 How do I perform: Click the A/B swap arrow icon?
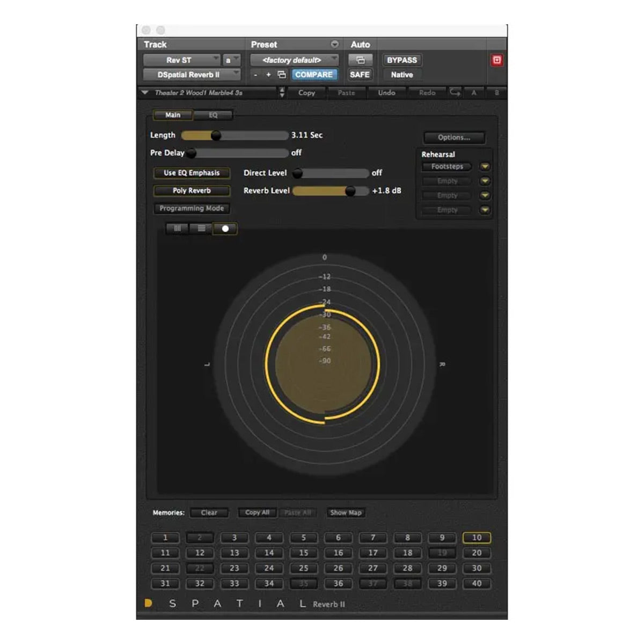click(x=455, y=93)
